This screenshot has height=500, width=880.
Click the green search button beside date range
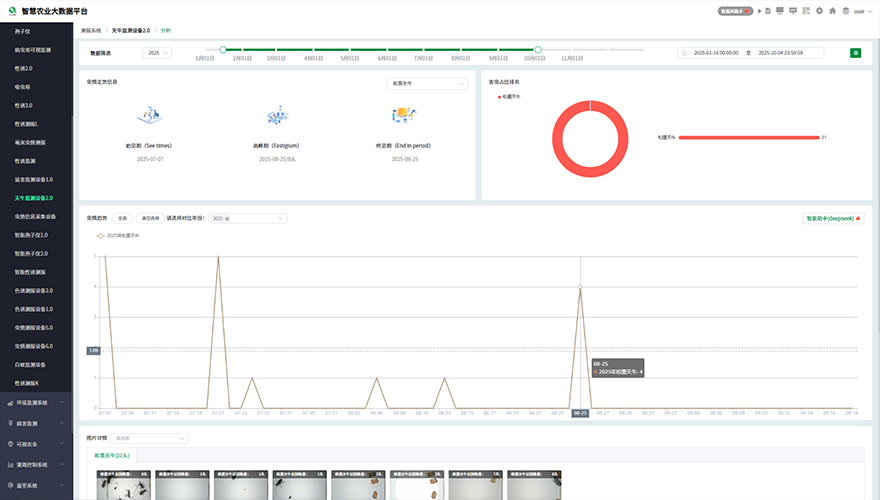coord(855,52)
